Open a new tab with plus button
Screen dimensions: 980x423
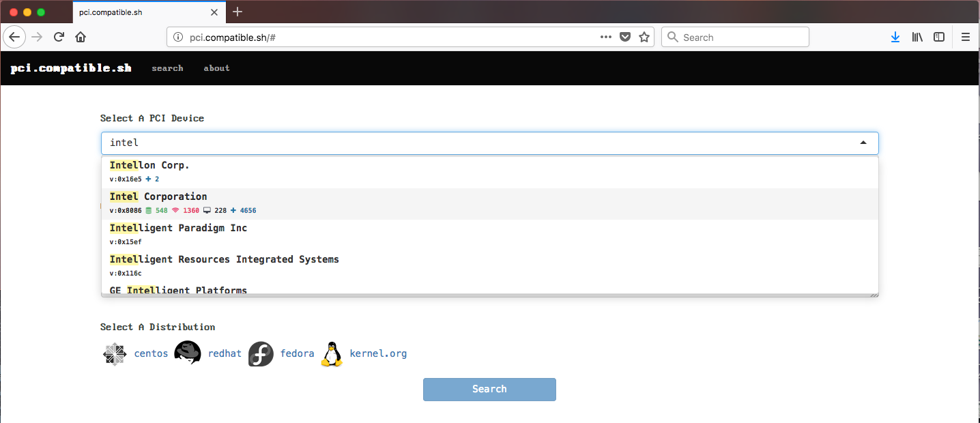coord(237,12)
